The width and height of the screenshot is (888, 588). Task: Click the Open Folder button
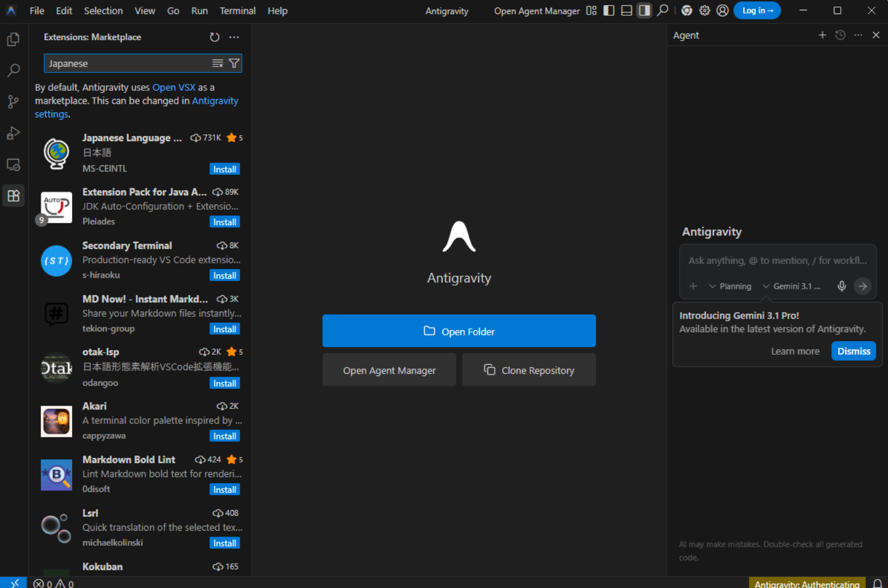click(459, 331)
